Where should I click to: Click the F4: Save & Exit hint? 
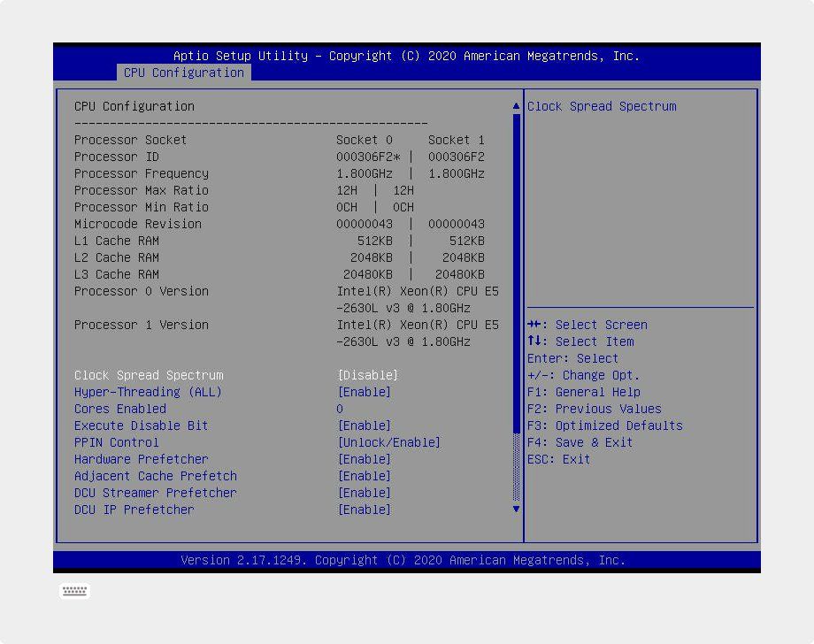580,442
